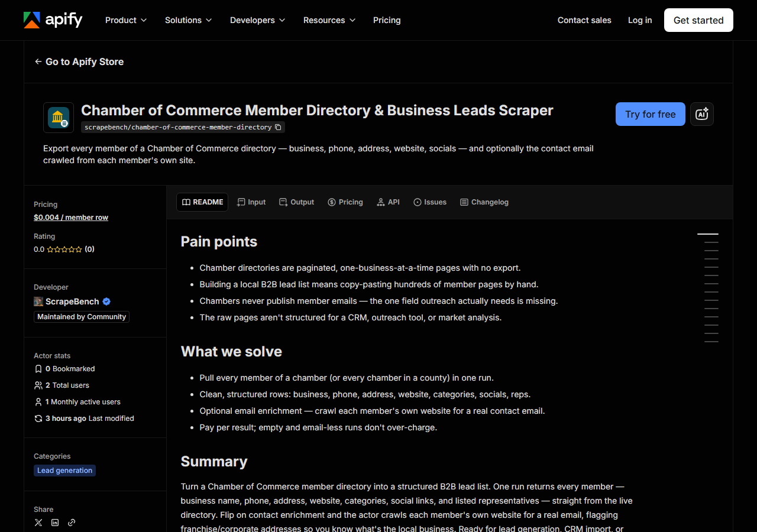This screenshot has width=757, height=532.
Task: Click the back arrow to Apify Store
Action: (x=38, y=61)
